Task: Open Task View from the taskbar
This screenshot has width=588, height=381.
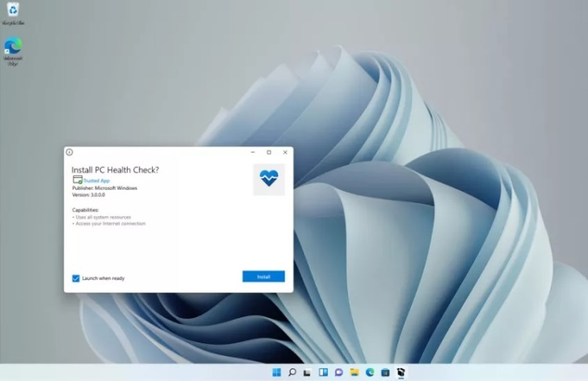Action: click(x=307, y=372)
